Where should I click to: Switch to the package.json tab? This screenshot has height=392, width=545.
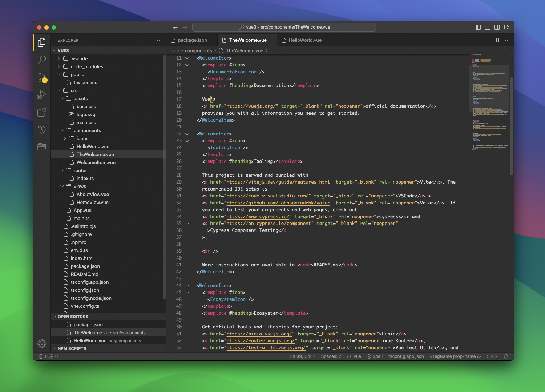[192, 40]
